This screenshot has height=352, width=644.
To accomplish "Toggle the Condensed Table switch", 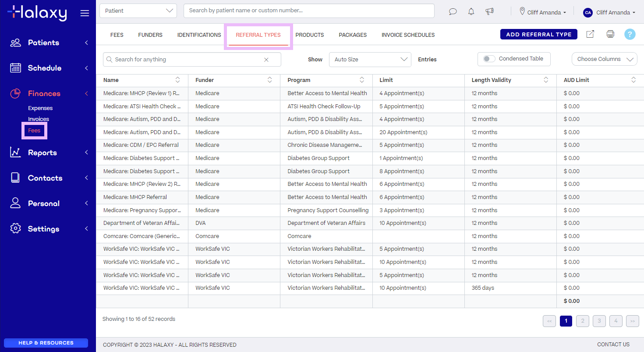I will [489, 59].
